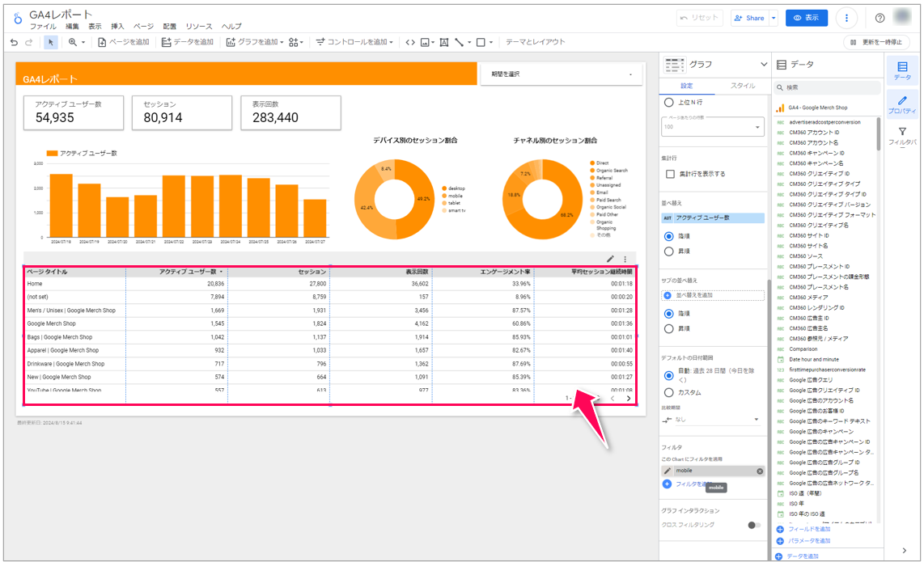Select 昇順 under the 並べ替え section
The width and height of the screenshot is (924, 562).
[669, 251]
